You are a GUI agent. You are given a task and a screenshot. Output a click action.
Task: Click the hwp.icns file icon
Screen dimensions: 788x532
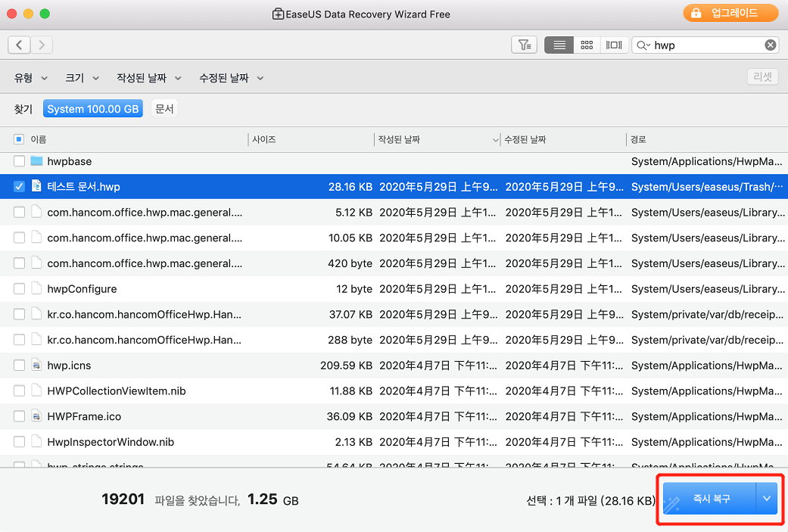[36, 366]
